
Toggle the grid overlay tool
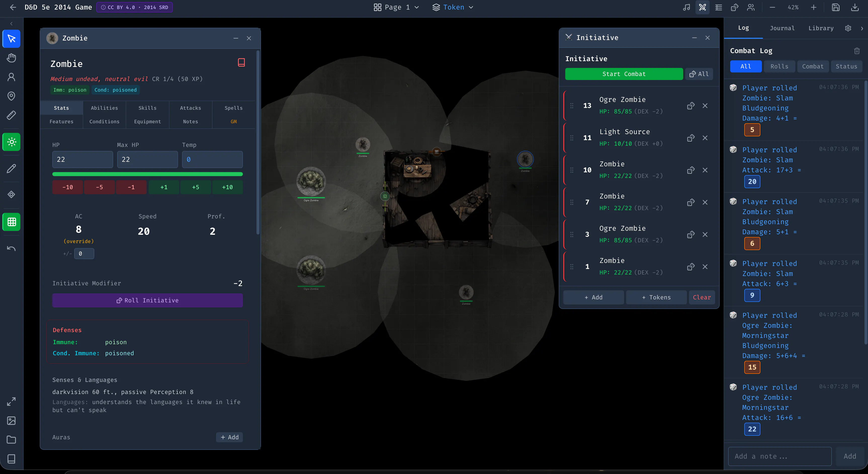tap(12, 222)
